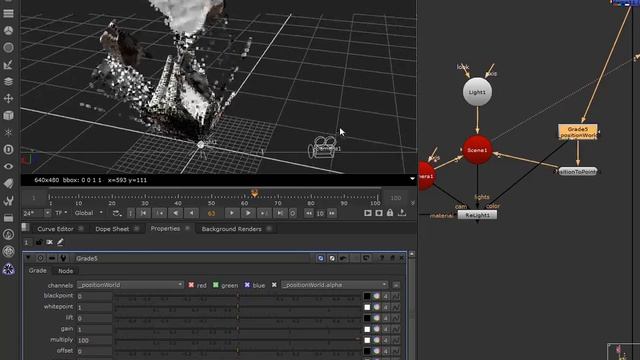Click the current frame number field
This screenshot has height=360, width=640.
click(x=211, y=213)
